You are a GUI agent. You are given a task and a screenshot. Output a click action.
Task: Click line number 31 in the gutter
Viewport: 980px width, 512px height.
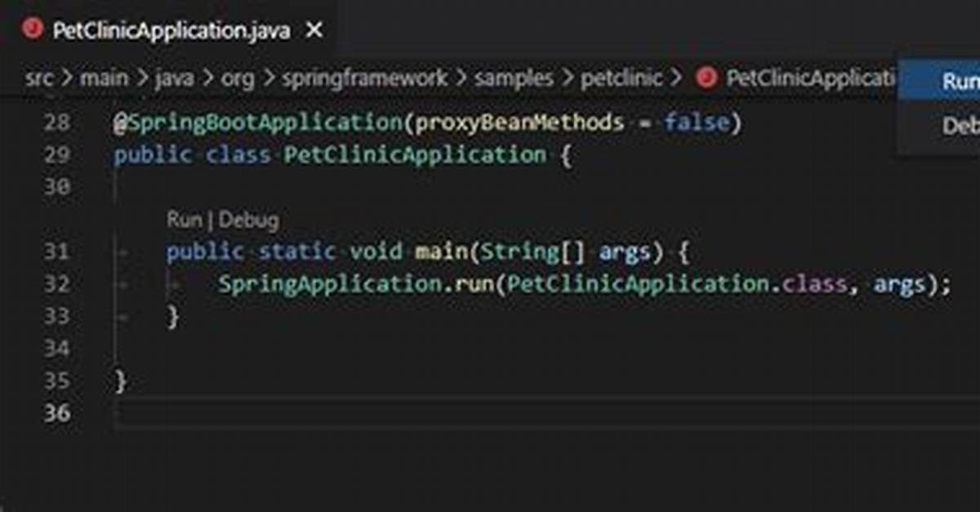click(56, 252)
